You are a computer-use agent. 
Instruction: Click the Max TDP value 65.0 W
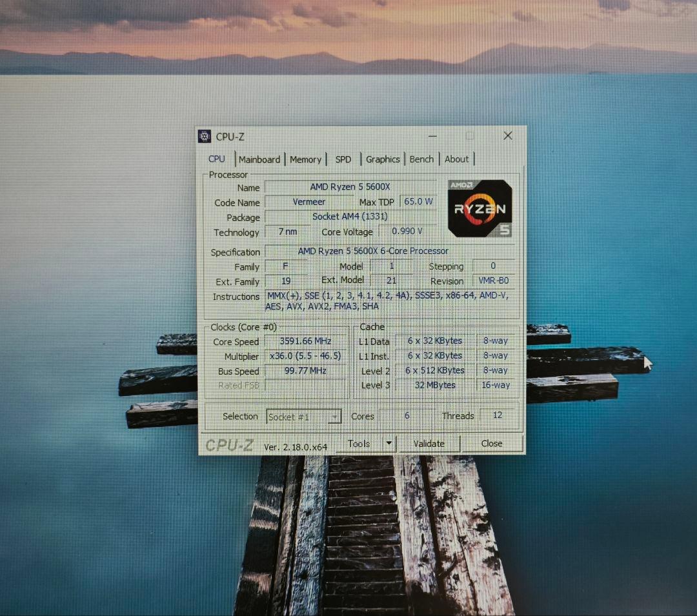click(418, 201)
